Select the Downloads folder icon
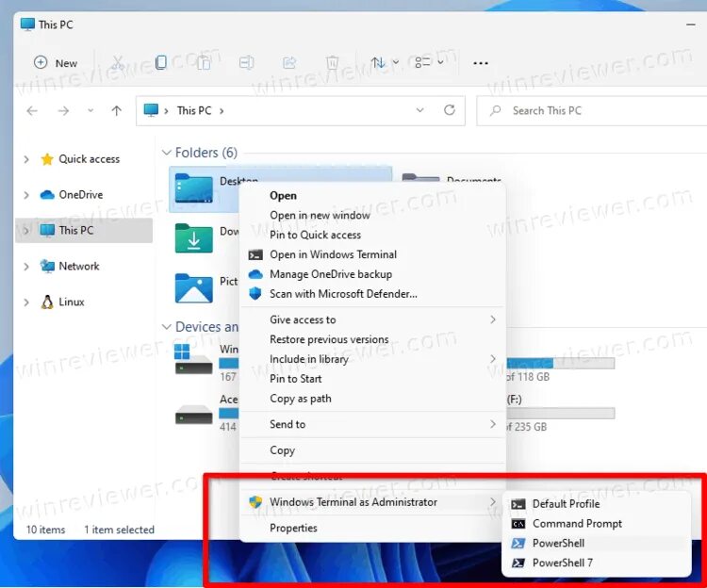 pos(193,237)
